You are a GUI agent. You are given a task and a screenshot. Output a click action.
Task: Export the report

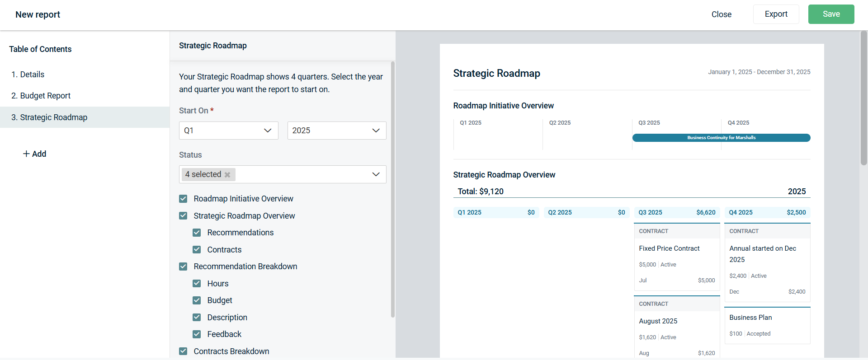coord(776,14)
